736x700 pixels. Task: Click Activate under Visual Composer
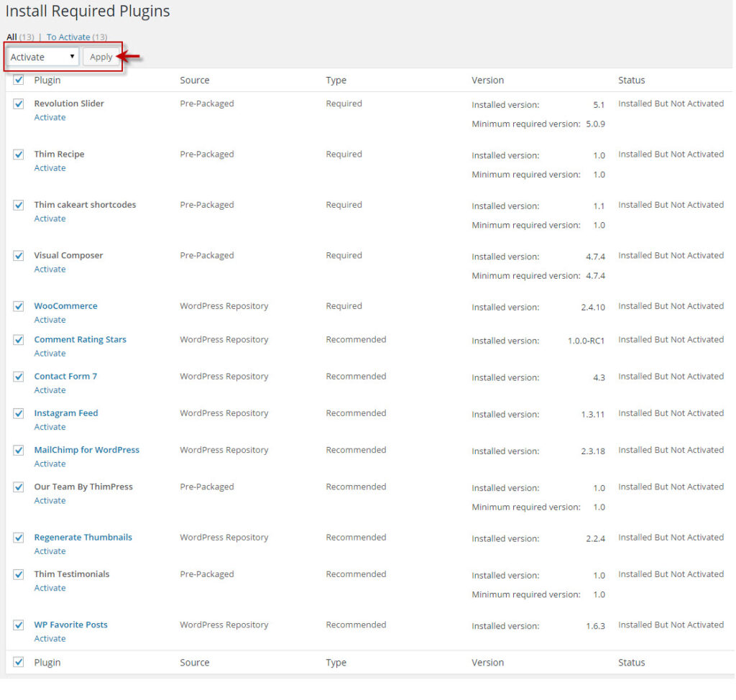click(x=50, y=270)
